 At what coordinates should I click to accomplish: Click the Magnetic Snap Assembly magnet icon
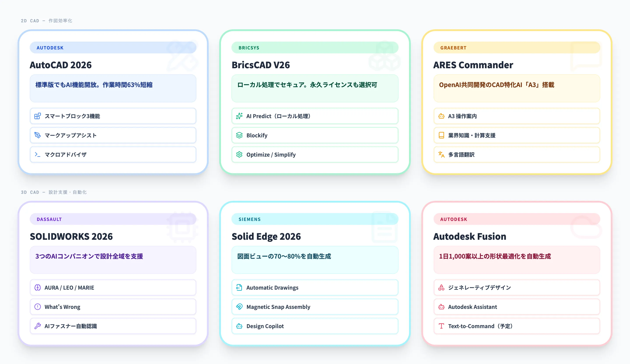click(239, 307)
